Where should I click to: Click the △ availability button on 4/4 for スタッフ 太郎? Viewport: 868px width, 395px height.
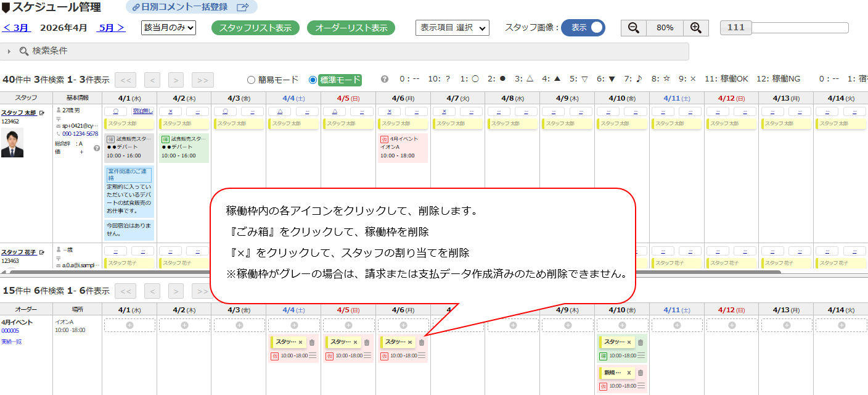tap(280, 112)
